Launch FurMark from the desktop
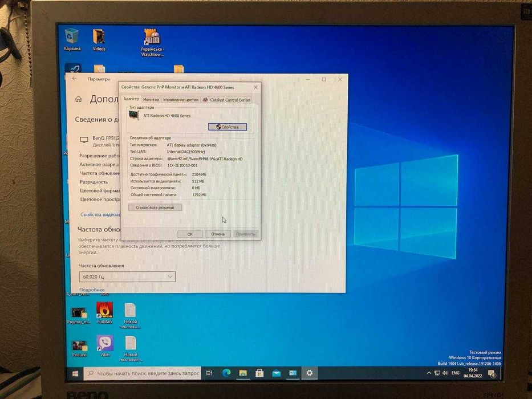This screenshot has width=532, height=399. pyautogui.click(x=104, y=313)
